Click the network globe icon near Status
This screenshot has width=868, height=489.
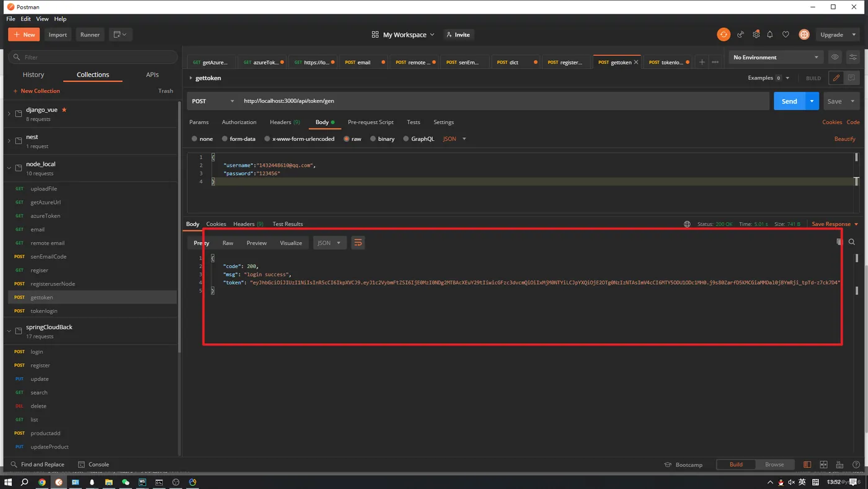pyautogui.click(x=687, y=224)
